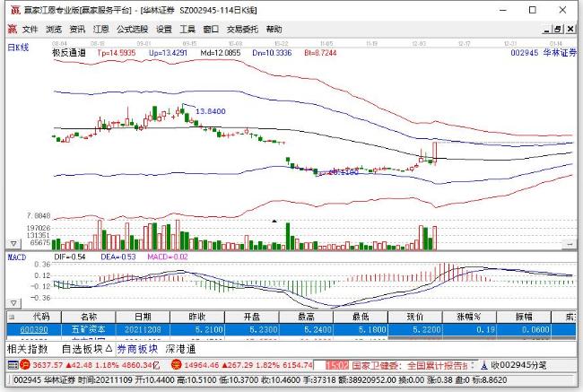This screenshot has height=392, width=583.
Task: Switch to the 自选板块 tab
Action: click(87, 349)
